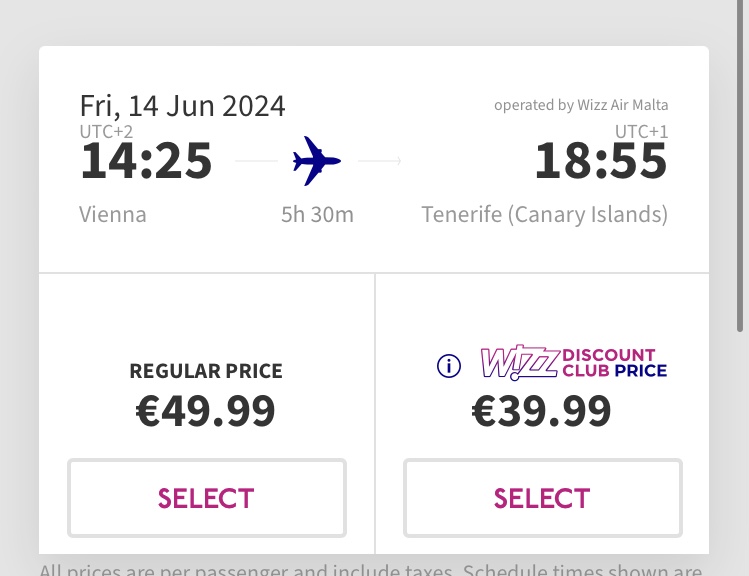Click the €49.99 regular price amount
This screenshot has width=749, height=576.
[205, 411]
